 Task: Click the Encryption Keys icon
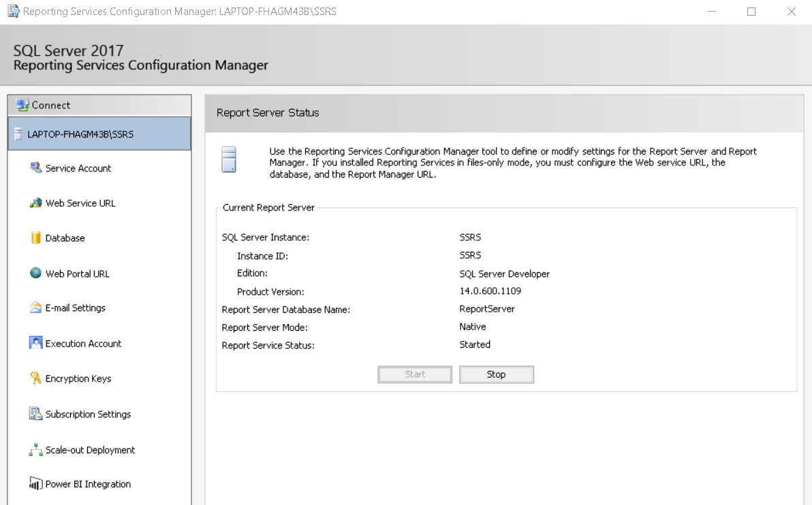click(x=35, y=378)
